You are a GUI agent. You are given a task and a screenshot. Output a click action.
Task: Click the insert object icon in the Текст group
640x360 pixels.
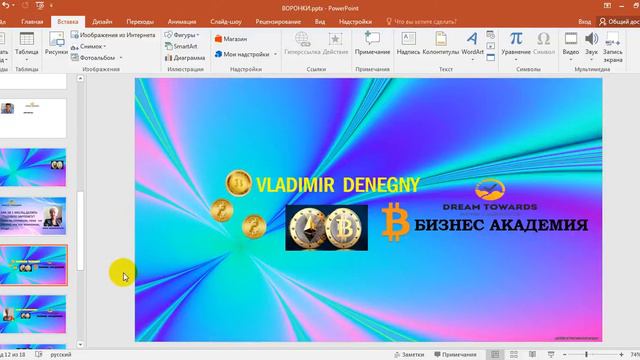click(491, 58)
